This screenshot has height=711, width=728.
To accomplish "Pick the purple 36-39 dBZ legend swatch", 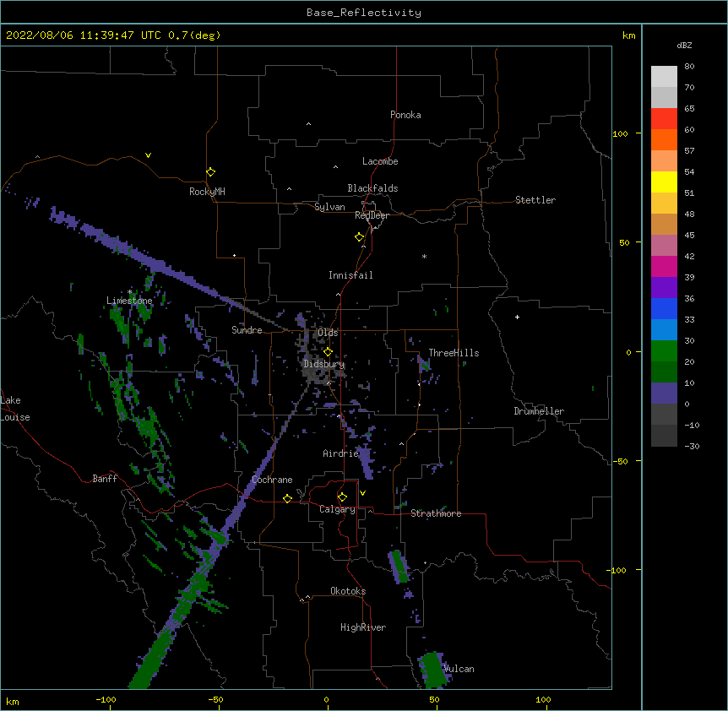I will (x=664, y=287).
